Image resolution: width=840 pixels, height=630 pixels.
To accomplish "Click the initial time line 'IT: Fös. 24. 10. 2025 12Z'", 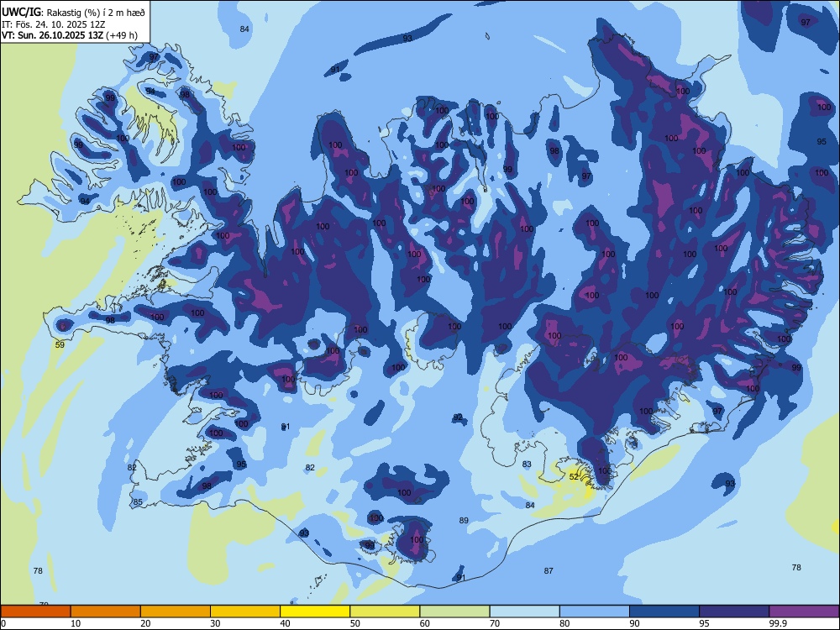I will tap(54, 24).
